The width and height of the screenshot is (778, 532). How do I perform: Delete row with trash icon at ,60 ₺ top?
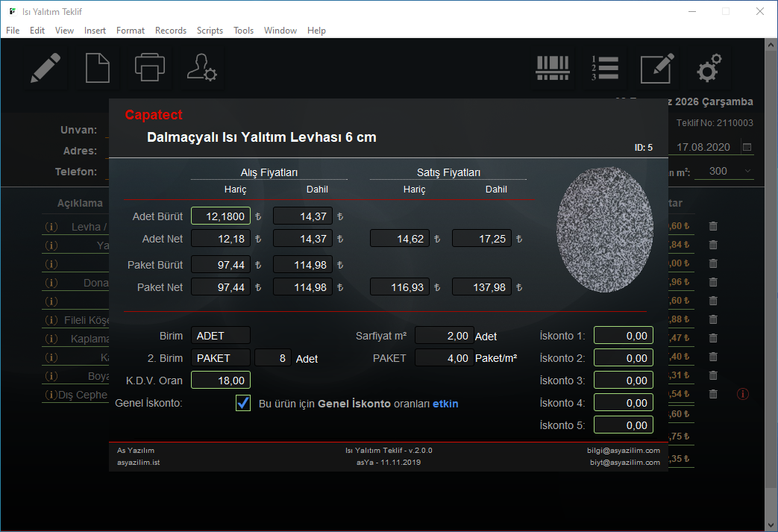[x=713, y=226]
